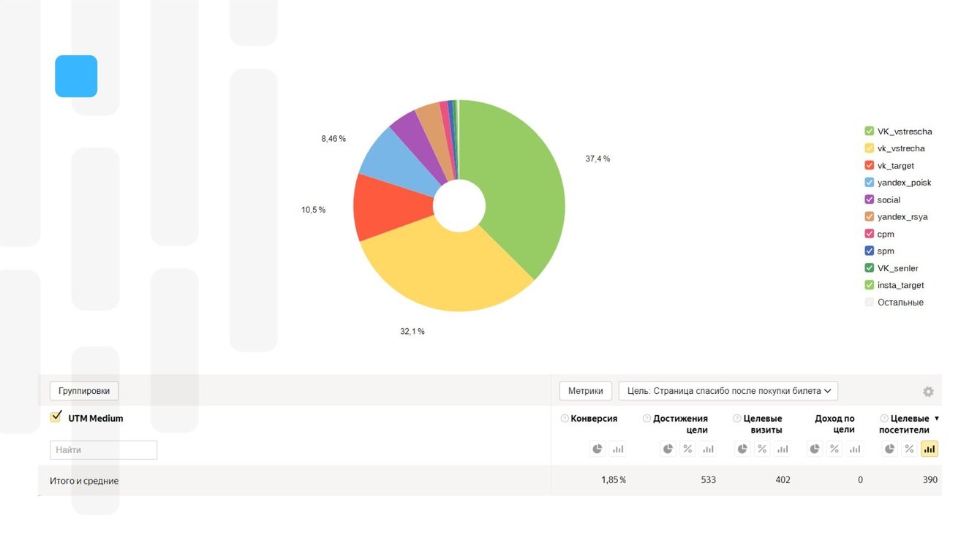
Task: Click bar chart icon under Конверсия
Action: 618,449
